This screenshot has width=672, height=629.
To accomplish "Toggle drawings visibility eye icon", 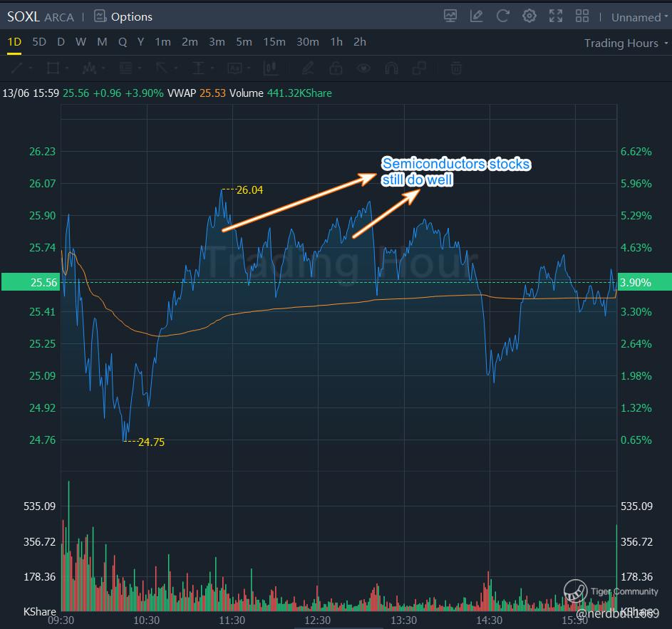I will 363,68.
